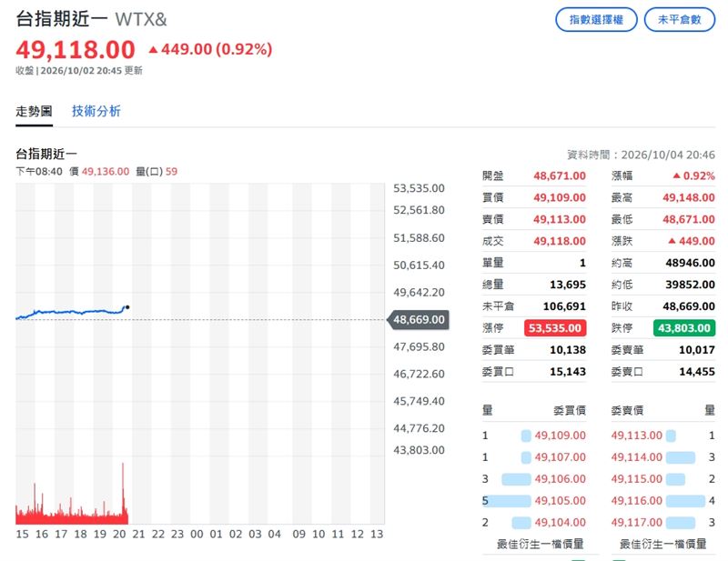The width and height of the screenshot is (728, 561).
Task: Switch to the 走勢圖 tab
Action: click(x=34, y=111)
